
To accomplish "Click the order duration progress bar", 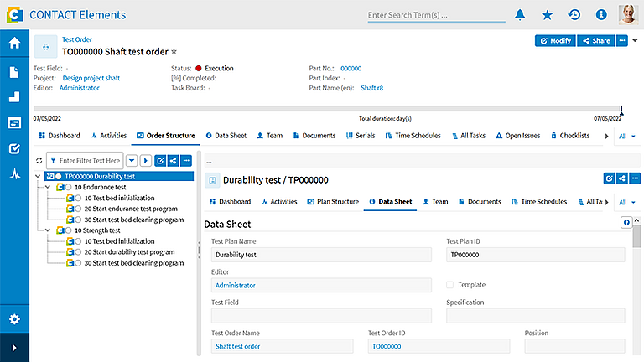I will pos(327,109).
